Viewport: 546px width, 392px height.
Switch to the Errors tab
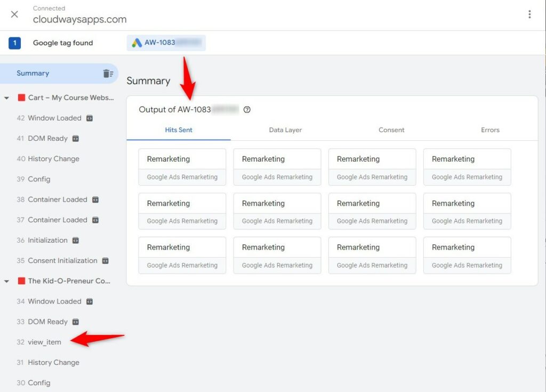(490, 130)
